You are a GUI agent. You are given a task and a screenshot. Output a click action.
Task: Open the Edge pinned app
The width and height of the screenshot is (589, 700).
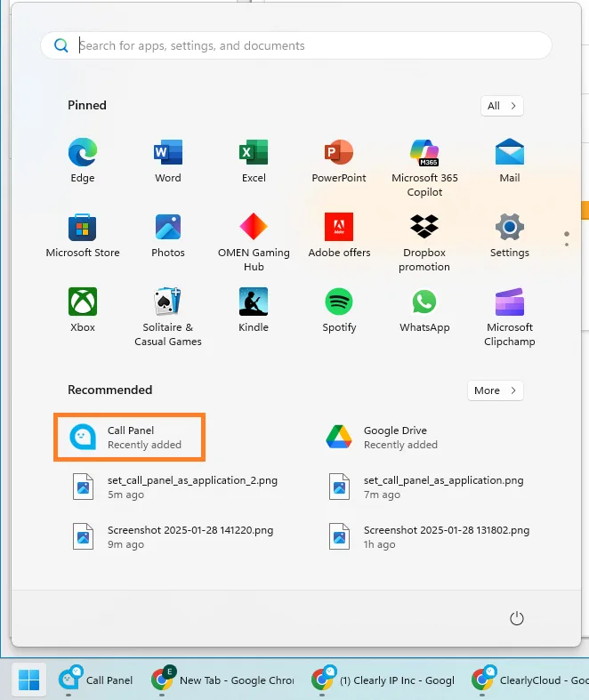(83, 160)
